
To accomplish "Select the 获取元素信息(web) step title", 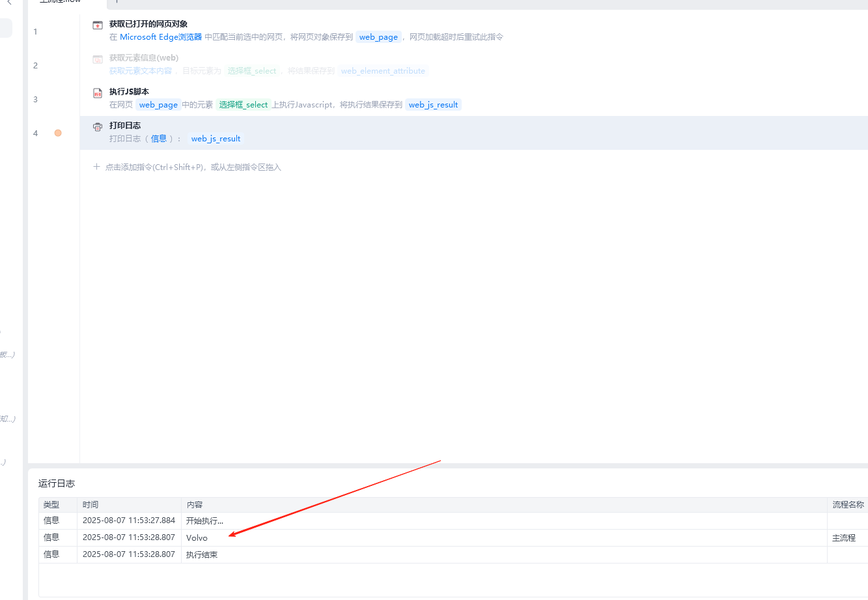I will [144, 58].
